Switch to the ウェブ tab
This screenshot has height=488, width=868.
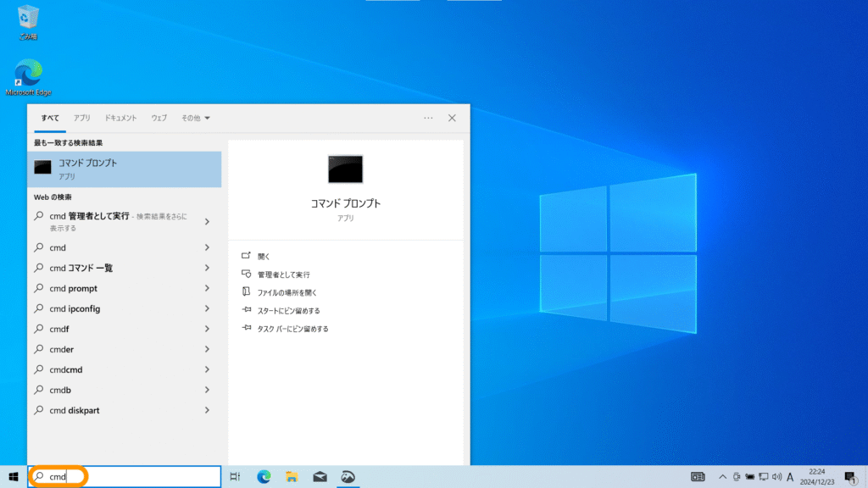click(159, 118)
